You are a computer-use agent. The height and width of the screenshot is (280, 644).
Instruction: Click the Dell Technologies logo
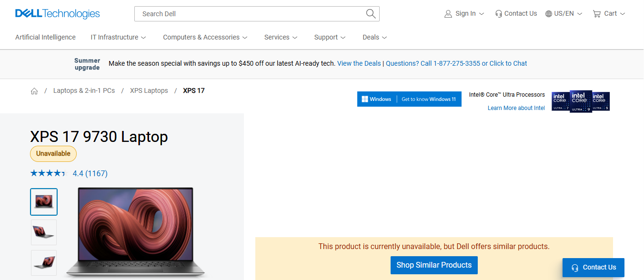pos(57,13)
